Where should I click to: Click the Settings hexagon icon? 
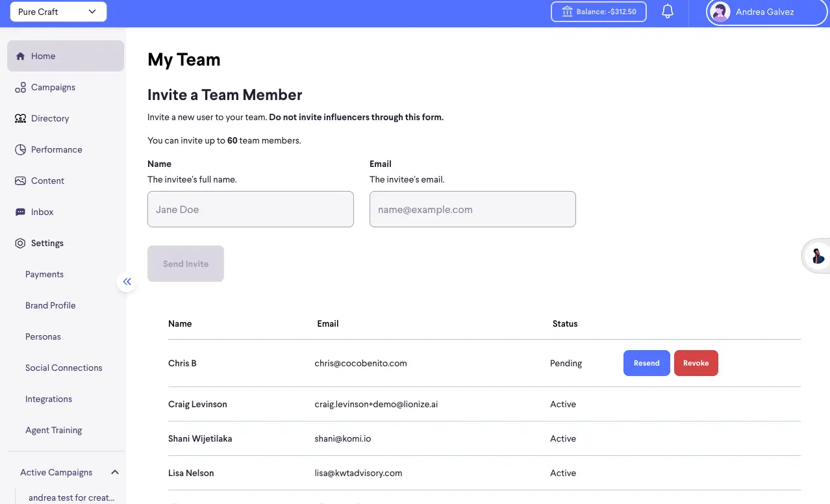(x=20, y=244)
